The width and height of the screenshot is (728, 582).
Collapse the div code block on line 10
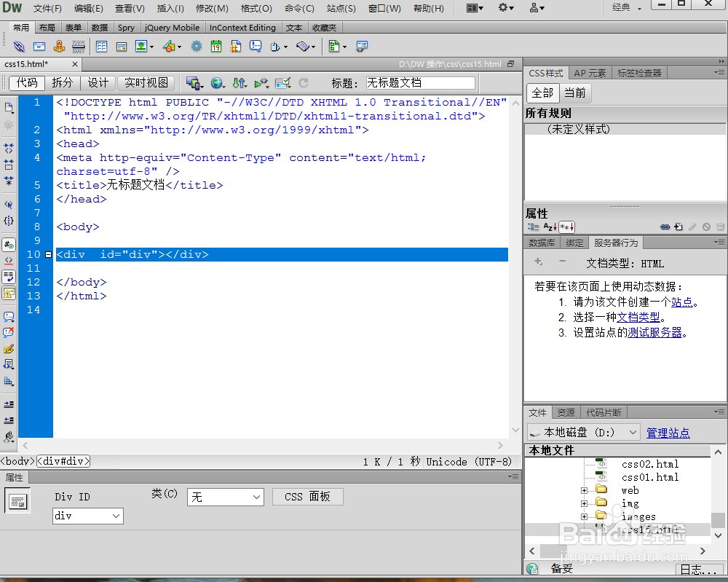coord(48,254)
